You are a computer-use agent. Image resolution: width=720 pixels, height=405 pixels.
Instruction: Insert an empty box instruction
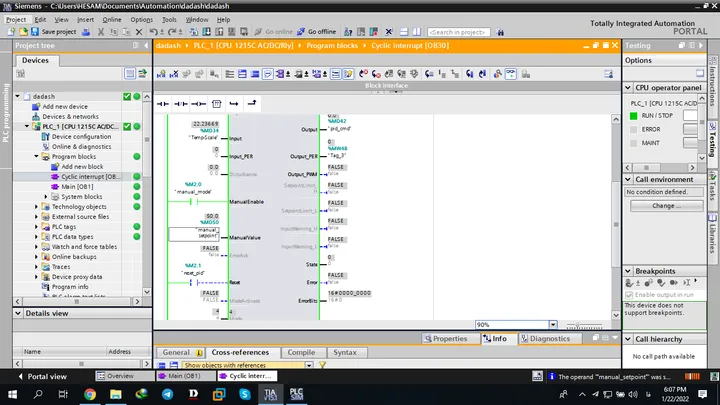[x=216, y=104]
